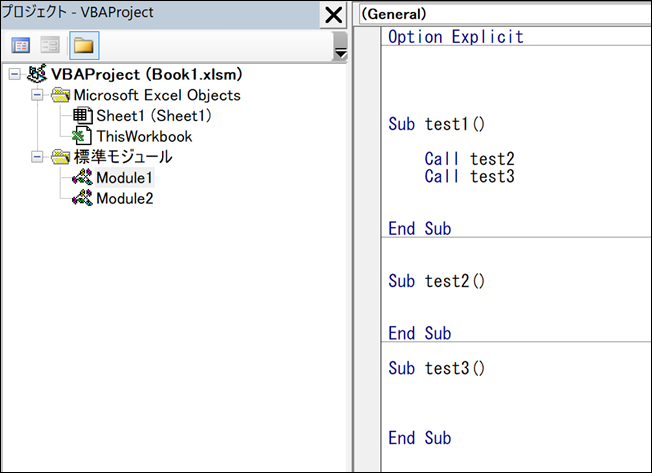Select Sheet1 (Sheet1) in the tree
Image resolution: width=652 pixels, height=473 pixels.
pos(154,116)
